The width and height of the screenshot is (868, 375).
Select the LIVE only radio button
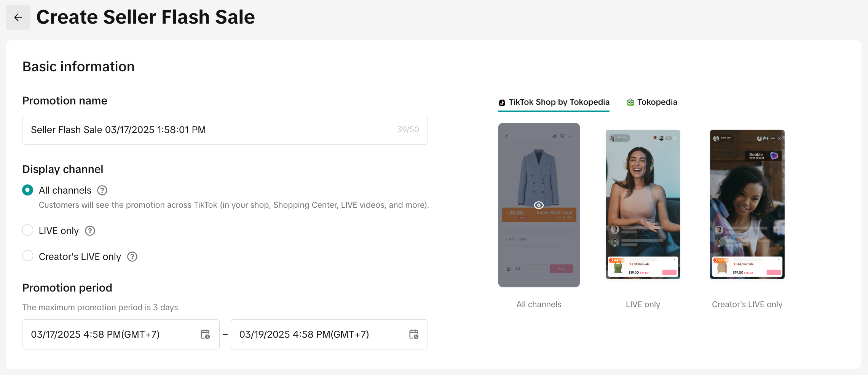pyautogui.click(x=28, y=230)
